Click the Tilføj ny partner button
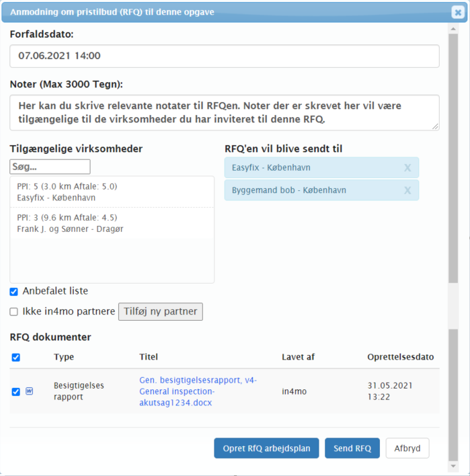Image resolution: width=470 pixels, height=476 pixels. 160,312
